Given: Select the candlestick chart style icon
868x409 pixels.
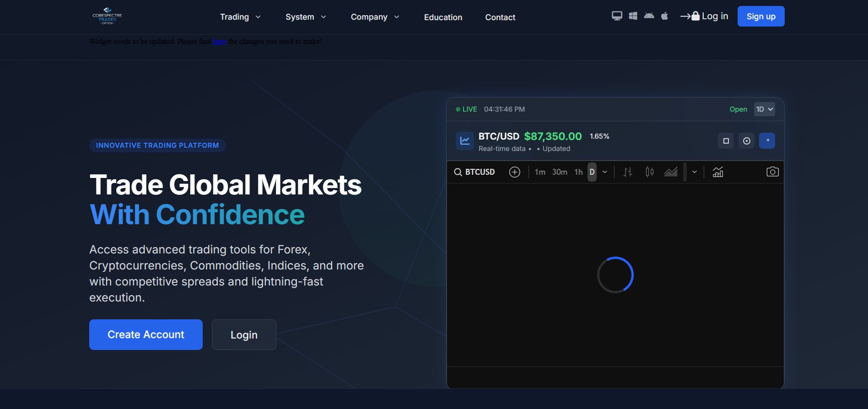Looking at the screenshot, I should [649, 172].
